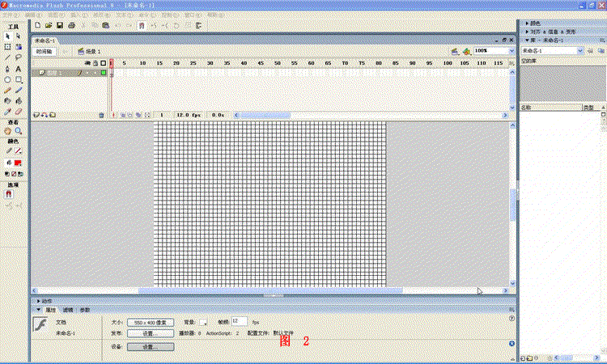Click the No Color icon

[14, 174]
